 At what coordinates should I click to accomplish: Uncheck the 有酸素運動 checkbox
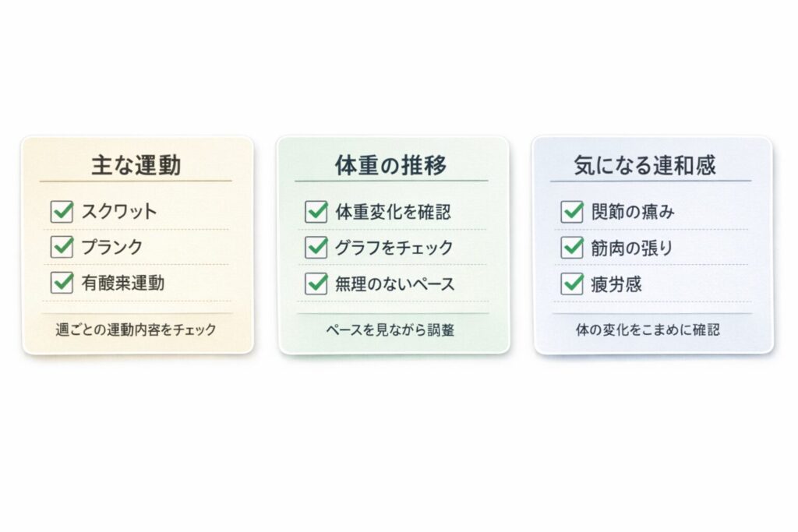[x=62, y=283]
